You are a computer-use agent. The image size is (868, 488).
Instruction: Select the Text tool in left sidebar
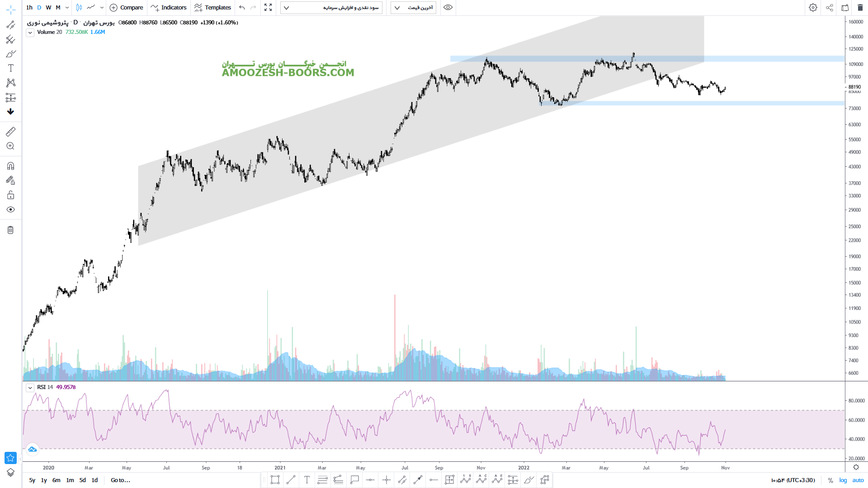pyautogui.click(x=11, y=68)
